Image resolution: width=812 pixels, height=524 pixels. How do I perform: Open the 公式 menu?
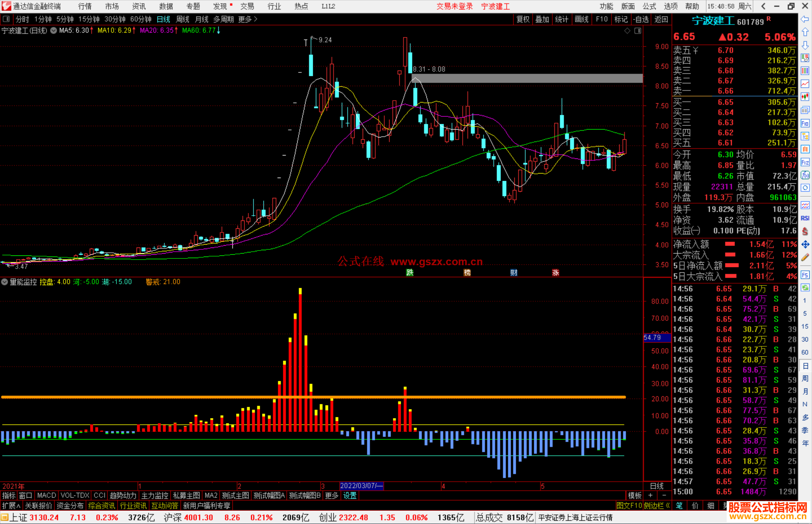(x=649, y=6)
